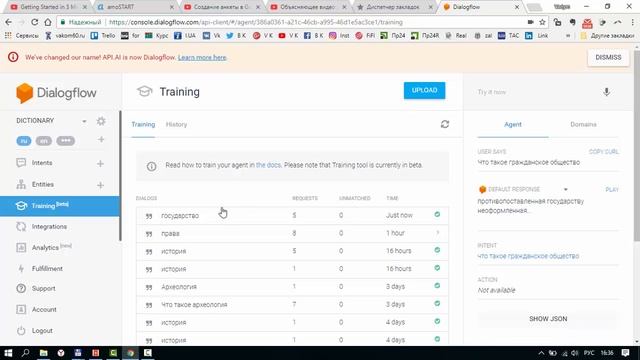Viewport: 640px width, 360px height.
Task: Open Windows taskbar search
Action: pyautogui.click(x=25, y=353)
